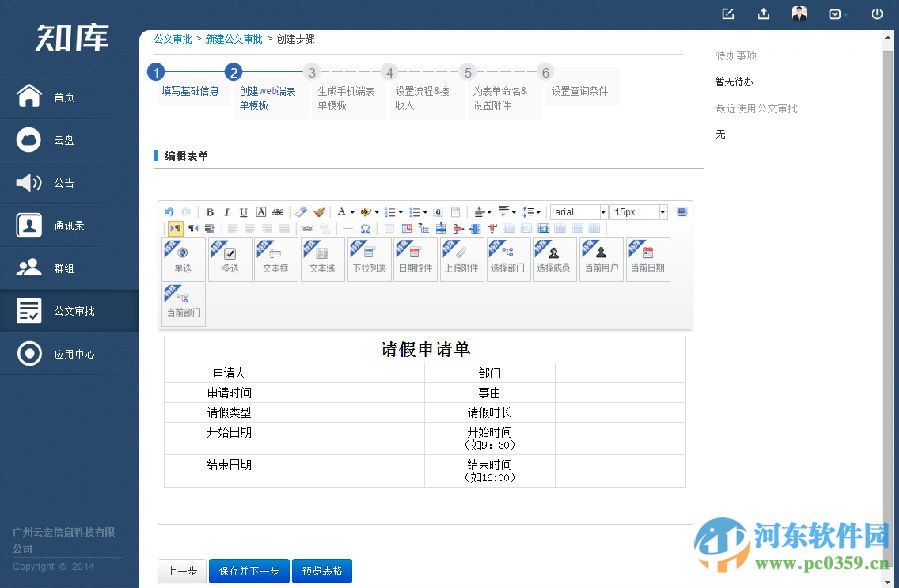Open 公文审批 from the left sidebar
Image resolution: width=899 pixels, height=588 pixels.
tap(70, 310)
